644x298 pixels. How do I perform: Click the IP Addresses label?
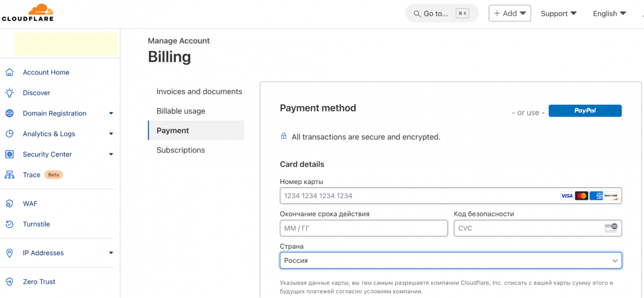point(43,253)
